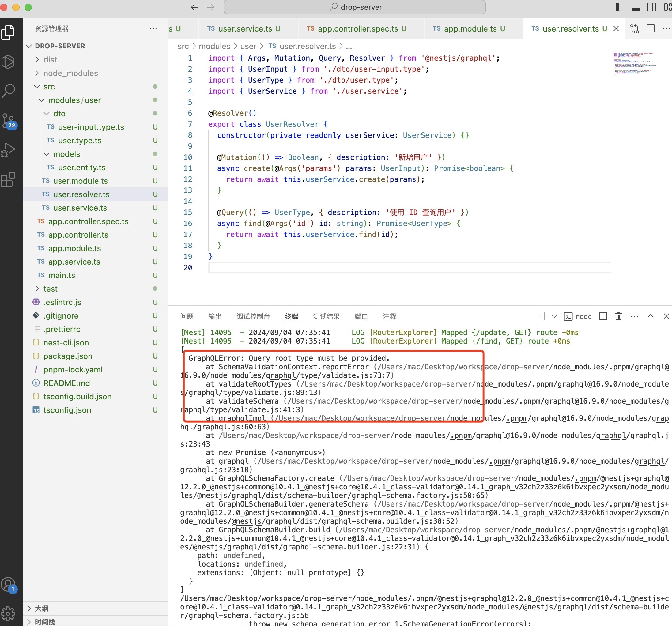
Task: Switch to the 输出 panel tab
Action: tap(215, 316)
